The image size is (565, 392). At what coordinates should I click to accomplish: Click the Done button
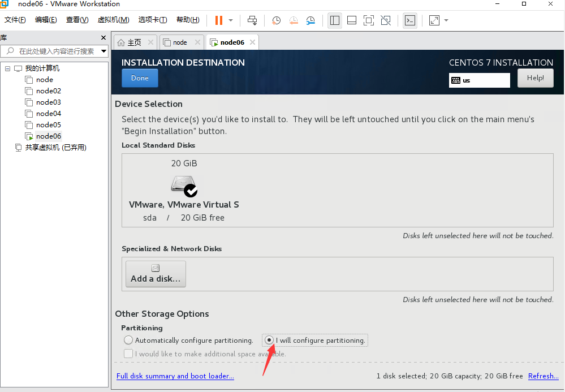tap(140, 78)
